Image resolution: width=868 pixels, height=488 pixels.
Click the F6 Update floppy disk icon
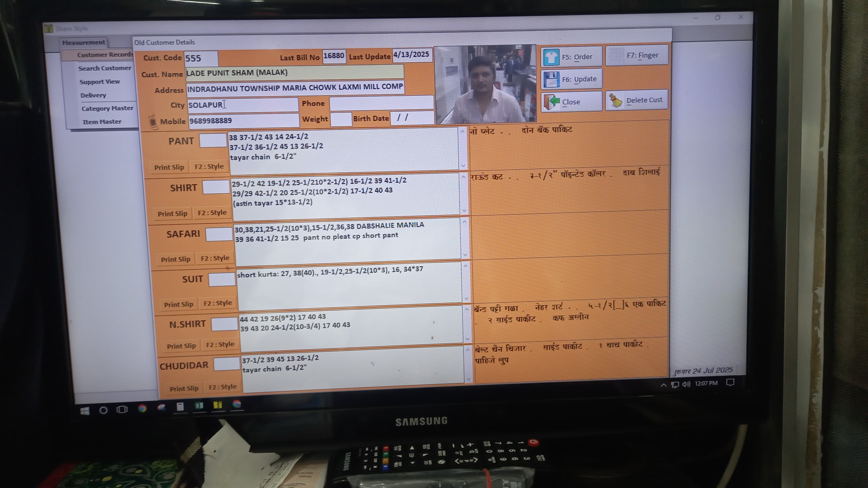[552, 80]
